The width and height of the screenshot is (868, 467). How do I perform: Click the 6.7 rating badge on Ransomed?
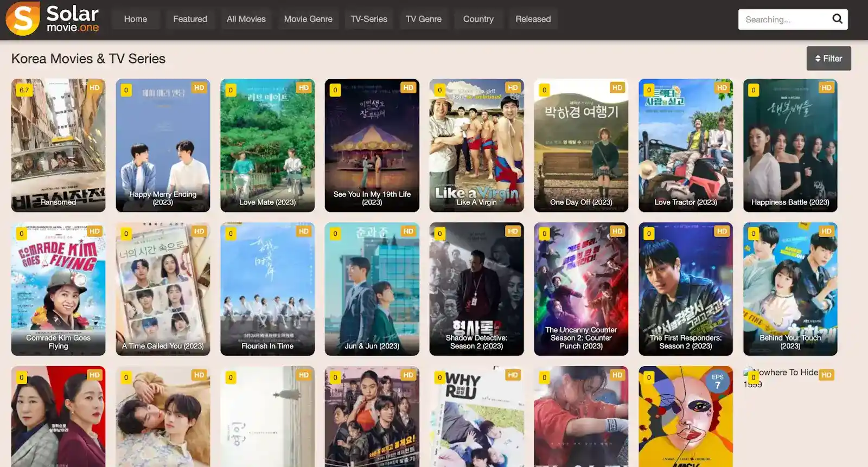[24, 90]
